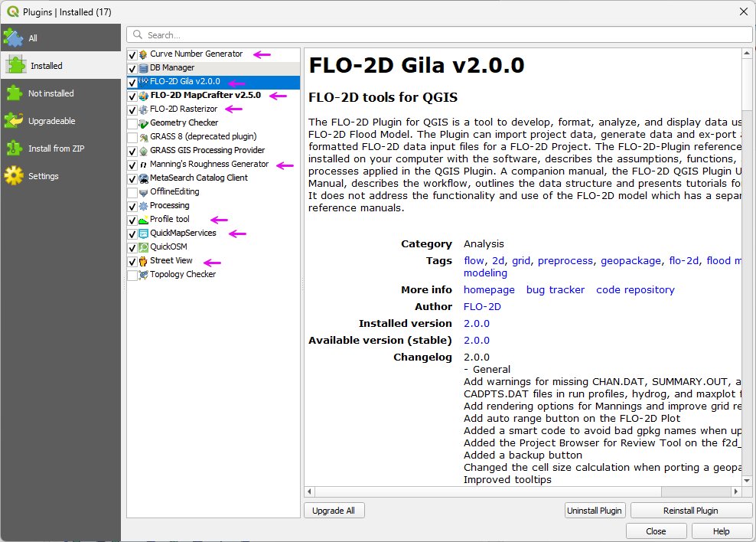Click the Processing gear icon in list
The width and height of the screenshot is (756, 542).
(x=143, y=206)
